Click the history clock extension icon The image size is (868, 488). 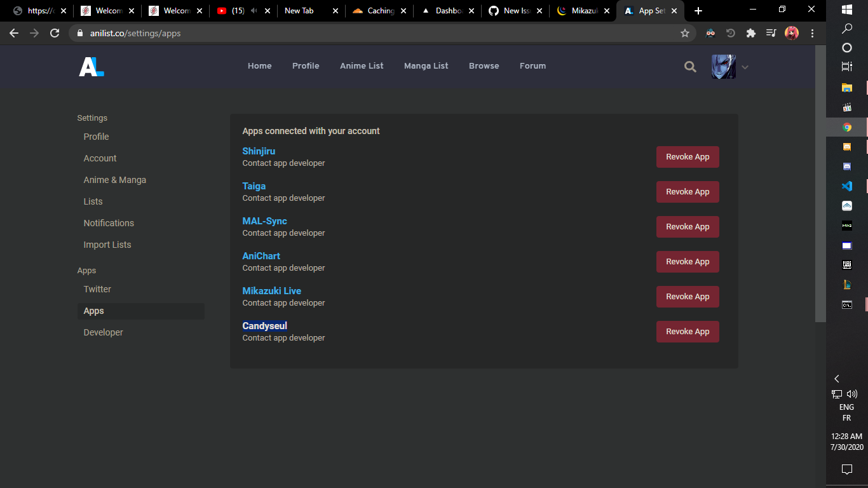[731, 33]
